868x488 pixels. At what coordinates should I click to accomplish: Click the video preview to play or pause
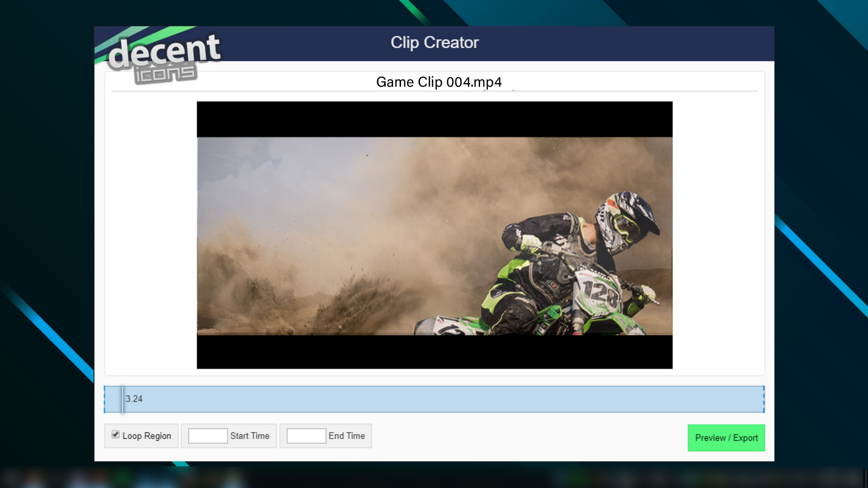coord(434,235)
